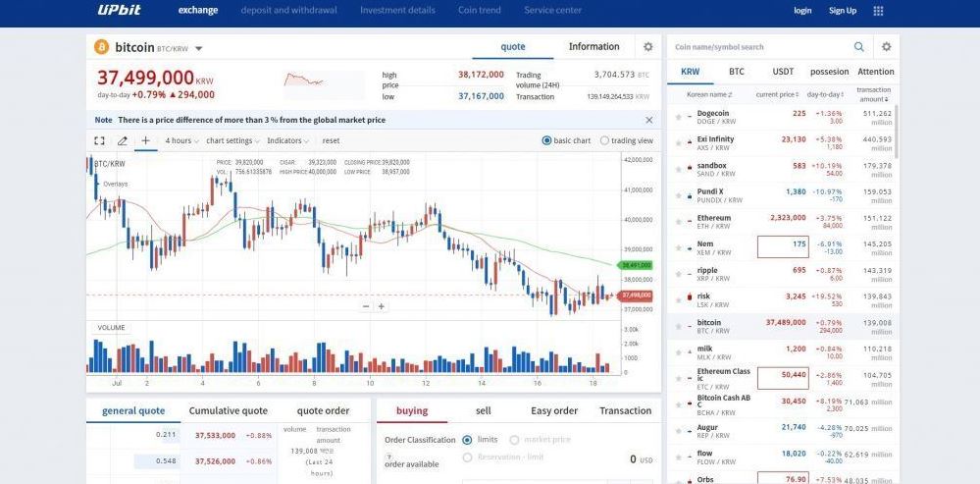Click Sign Up link

[x=843, y=11]
